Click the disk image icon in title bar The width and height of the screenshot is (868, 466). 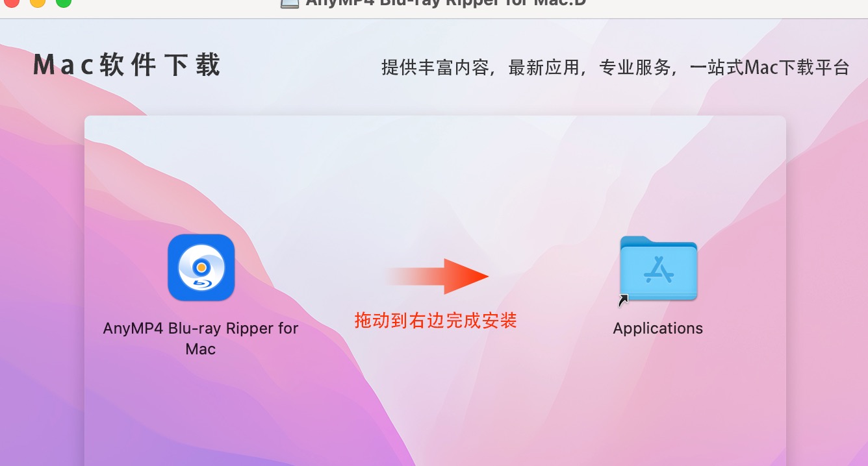(290, 3)
